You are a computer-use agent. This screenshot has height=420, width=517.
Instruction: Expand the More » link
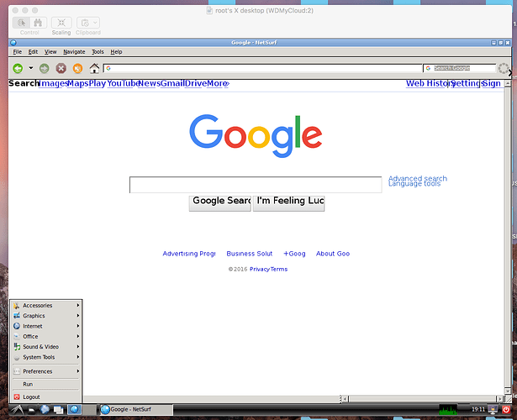tap(218, 83)
